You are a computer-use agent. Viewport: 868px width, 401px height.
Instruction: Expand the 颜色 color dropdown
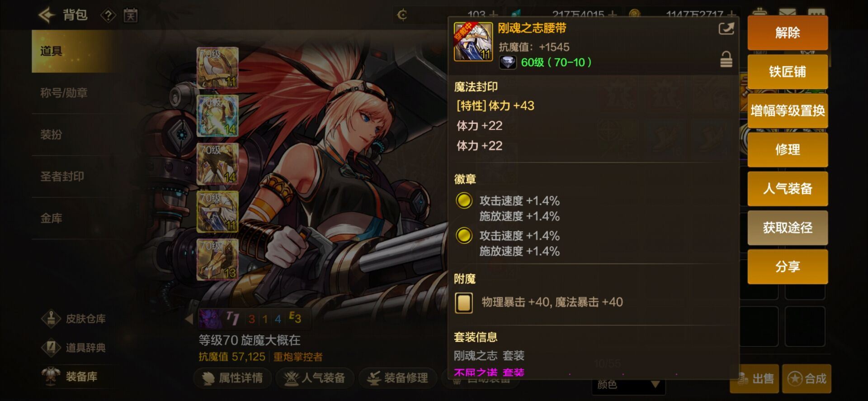(628, 385)
